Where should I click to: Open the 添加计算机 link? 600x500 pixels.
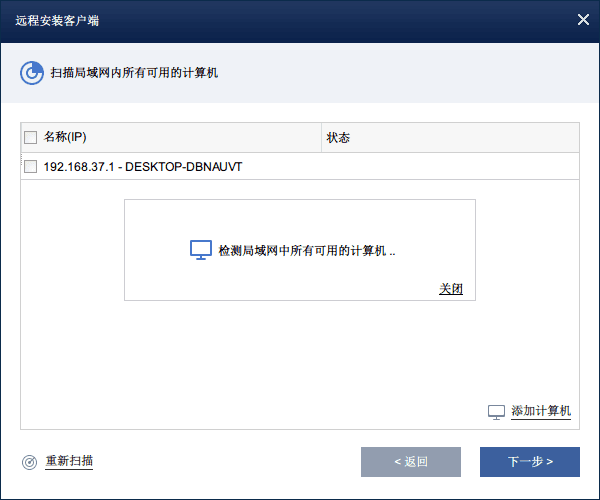(541, 411)
